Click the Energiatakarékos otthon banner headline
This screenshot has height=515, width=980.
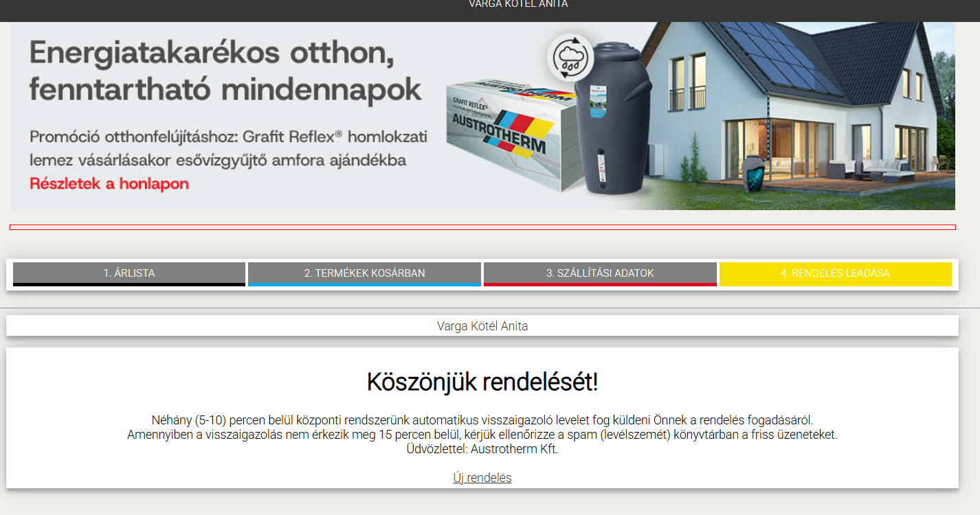(x=225, y=71)
